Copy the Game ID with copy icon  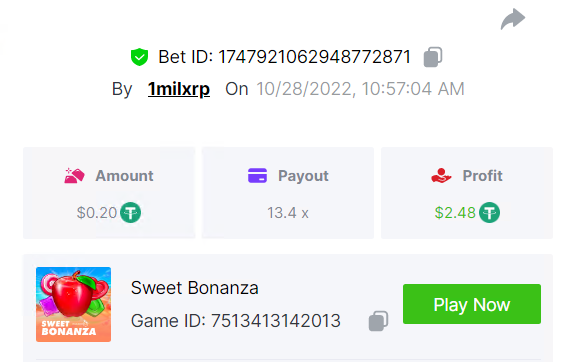378,321
